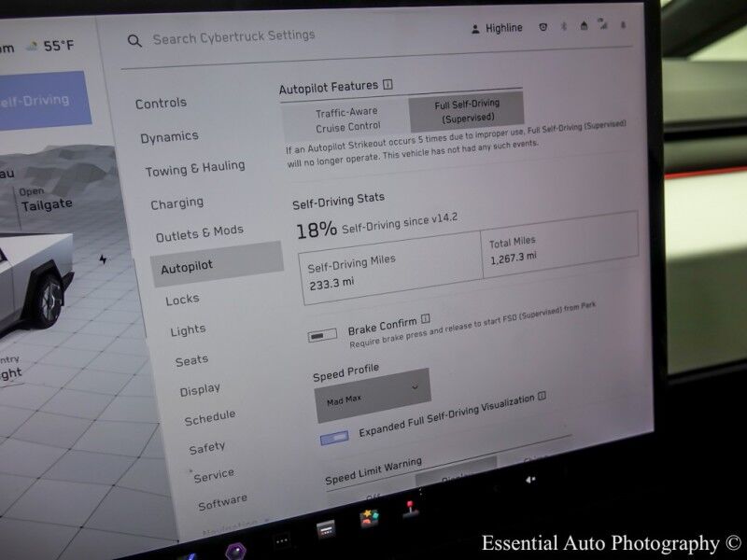Image resolution: width=747 pixels, height=560 pixels.
Task: Open Autopilot Features info icon
Action: click(388, 85)
